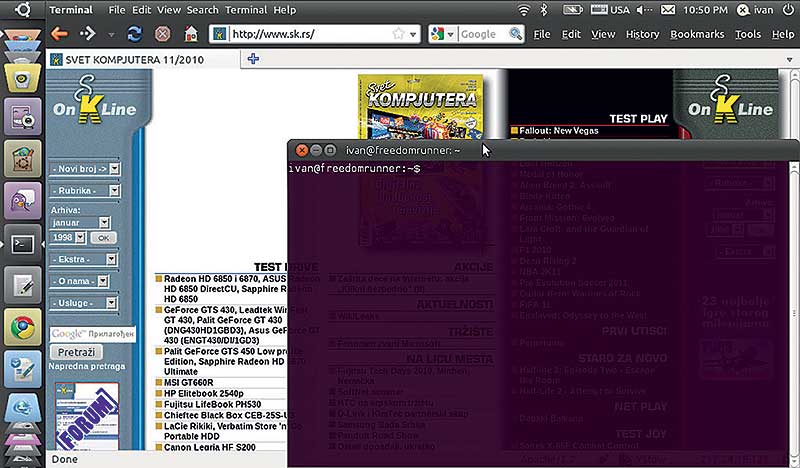Click the Pretraži search button

[x=76, y=352]
